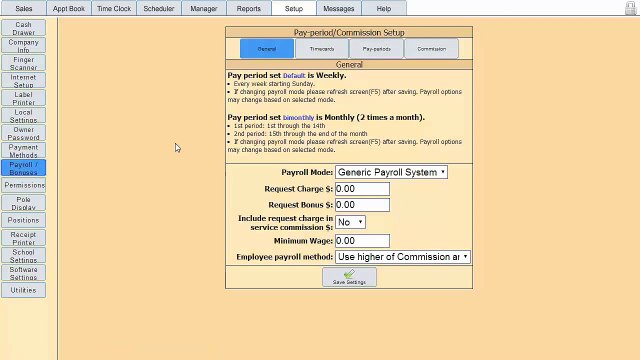Open Local Settings in sidebar

point(23,116)
